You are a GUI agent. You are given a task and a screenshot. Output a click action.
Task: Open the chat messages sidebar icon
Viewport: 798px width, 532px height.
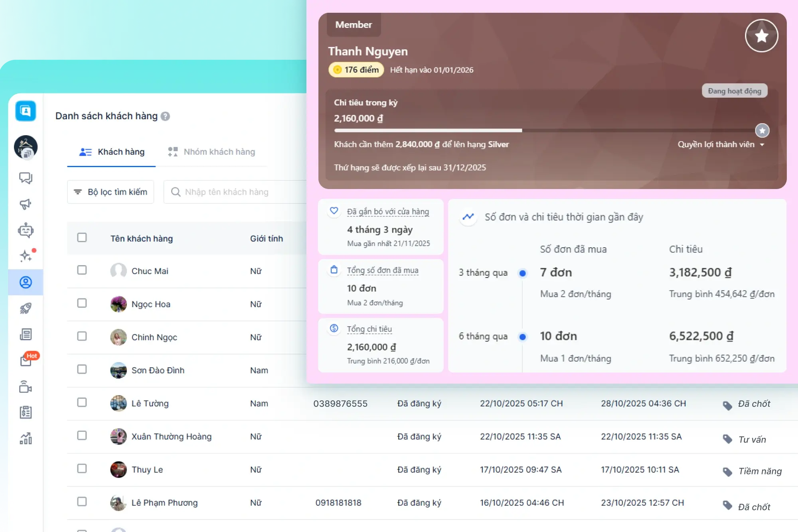click(x=26, y=178)
